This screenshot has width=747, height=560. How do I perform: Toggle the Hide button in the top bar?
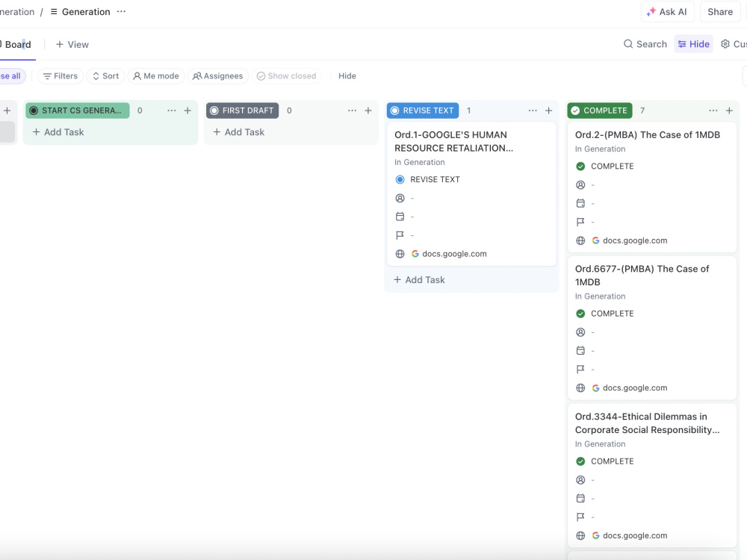click(x=694, y=44)
